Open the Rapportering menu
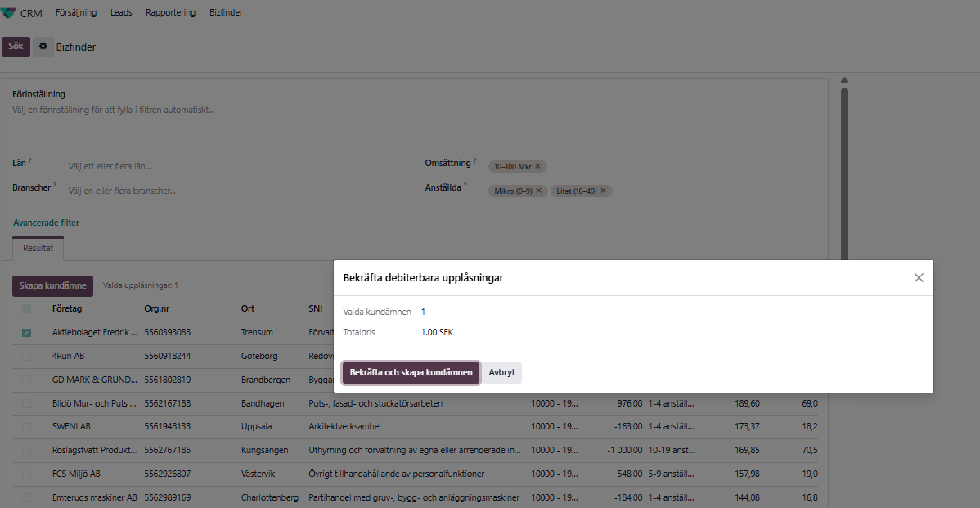 (171, 12)
